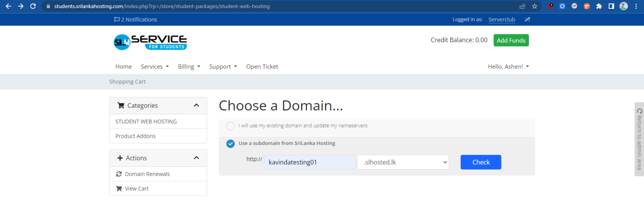Click the subdomain name input field
Screen dimensions: 644x222
coord(309,163)
